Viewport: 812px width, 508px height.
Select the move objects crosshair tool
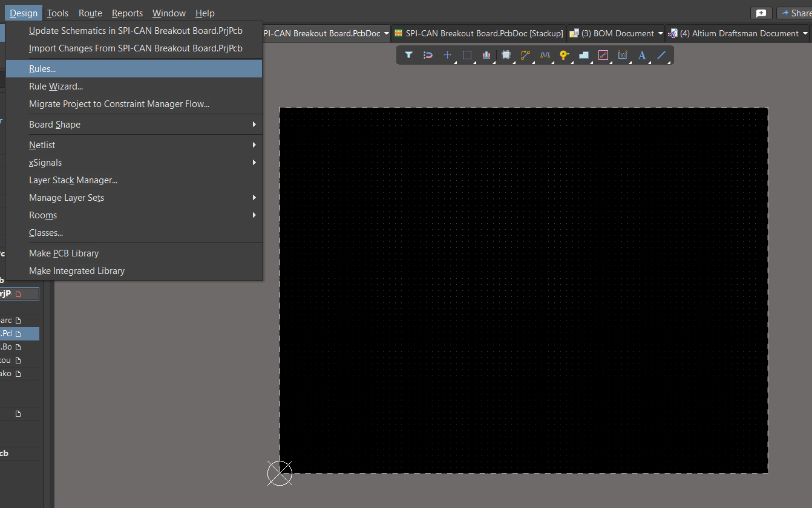click(x=448, y=55)
